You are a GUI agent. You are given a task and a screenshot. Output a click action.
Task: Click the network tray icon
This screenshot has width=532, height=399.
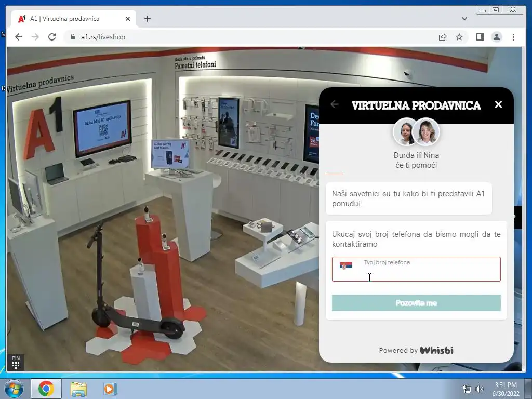pyautogui.click(x=467, y=389)
